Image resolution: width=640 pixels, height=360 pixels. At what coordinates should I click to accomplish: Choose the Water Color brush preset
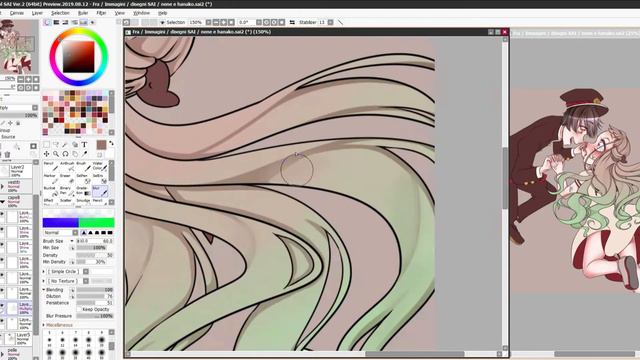pyautogui.click(x=100, y=166)
